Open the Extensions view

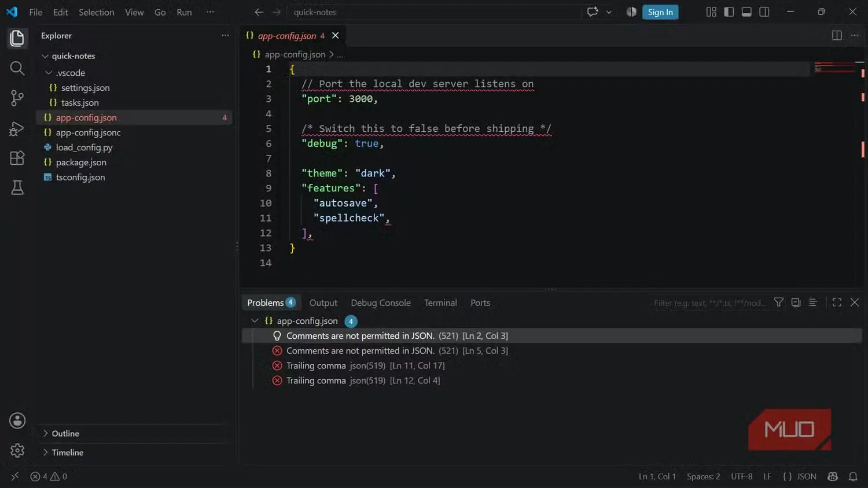click(17, 158)
